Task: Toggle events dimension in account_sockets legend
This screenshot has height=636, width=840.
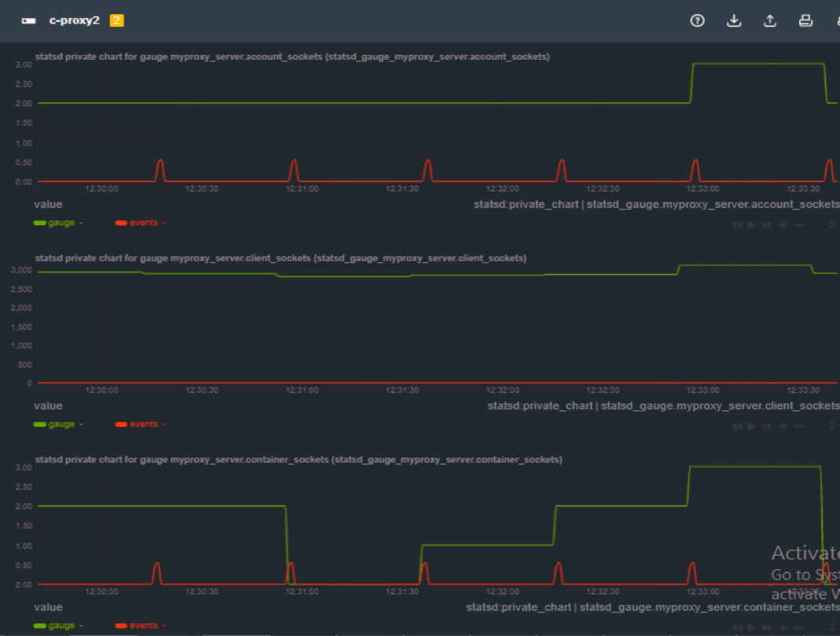Action: 143,223
